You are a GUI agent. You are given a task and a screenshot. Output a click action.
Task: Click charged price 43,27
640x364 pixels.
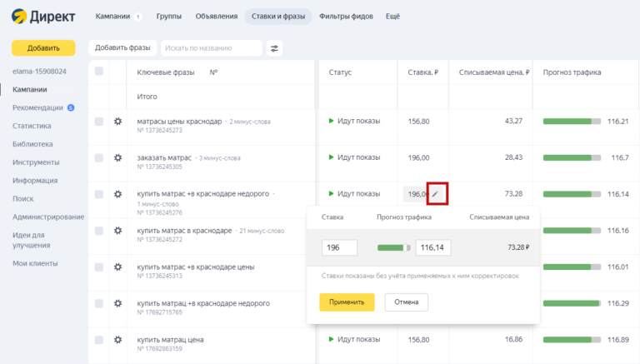(513, 122)
